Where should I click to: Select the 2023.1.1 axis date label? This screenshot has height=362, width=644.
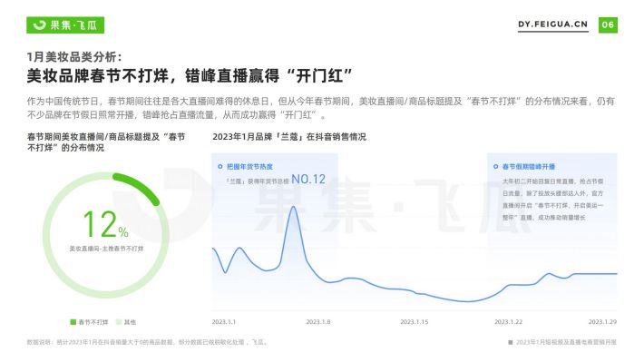224,322
